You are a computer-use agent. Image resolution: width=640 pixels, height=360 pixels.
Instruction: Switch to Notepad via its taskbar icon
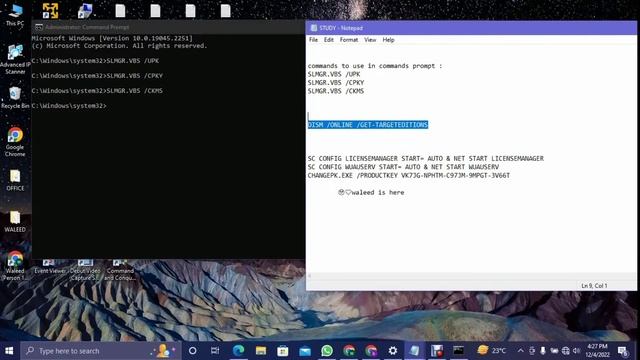tap(415, 351)
